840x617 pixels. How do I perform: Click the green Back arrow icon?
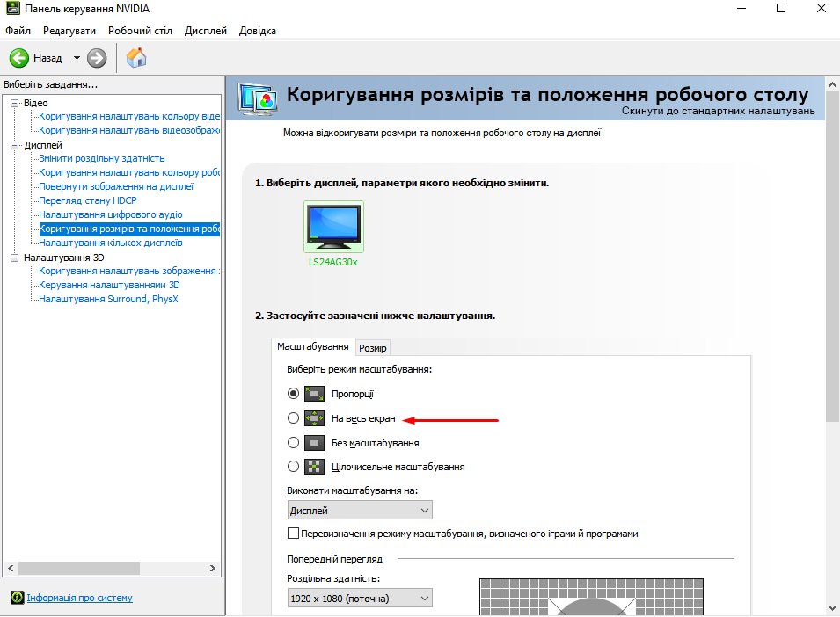point(19,58)
